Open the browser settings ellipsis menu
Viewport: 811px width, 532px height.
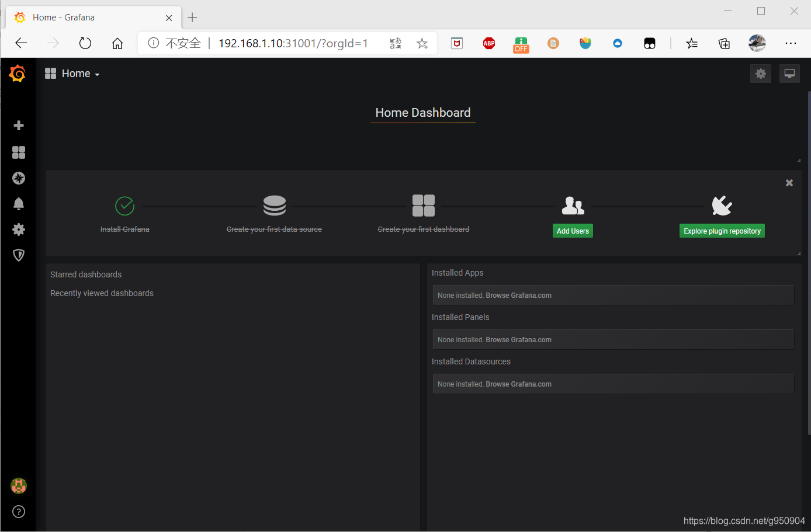pyautogui.click(x=791, y=43)
